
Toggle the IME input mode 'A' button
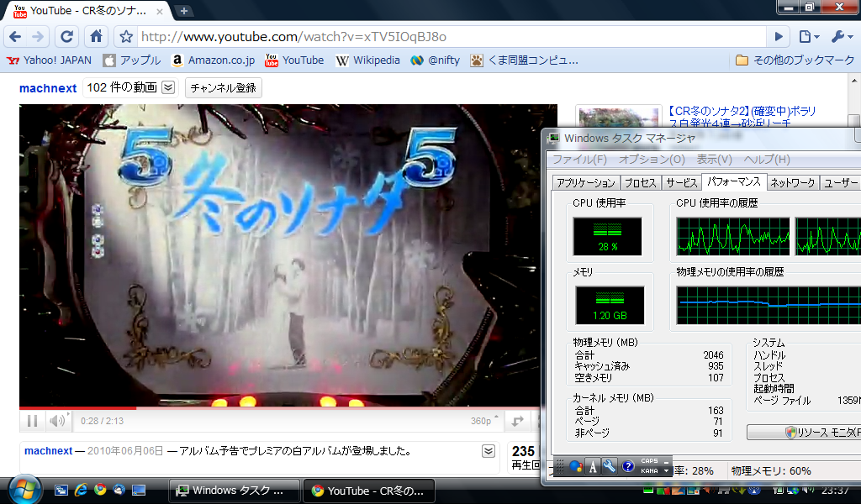click(x=593, y=467)
